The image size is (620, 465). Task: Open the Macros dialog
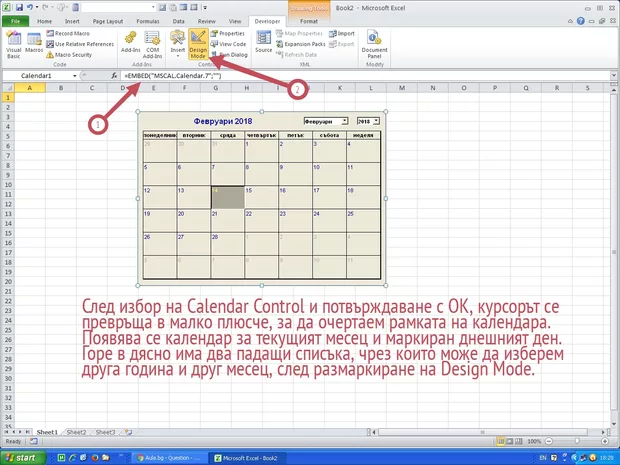(34, 43)
